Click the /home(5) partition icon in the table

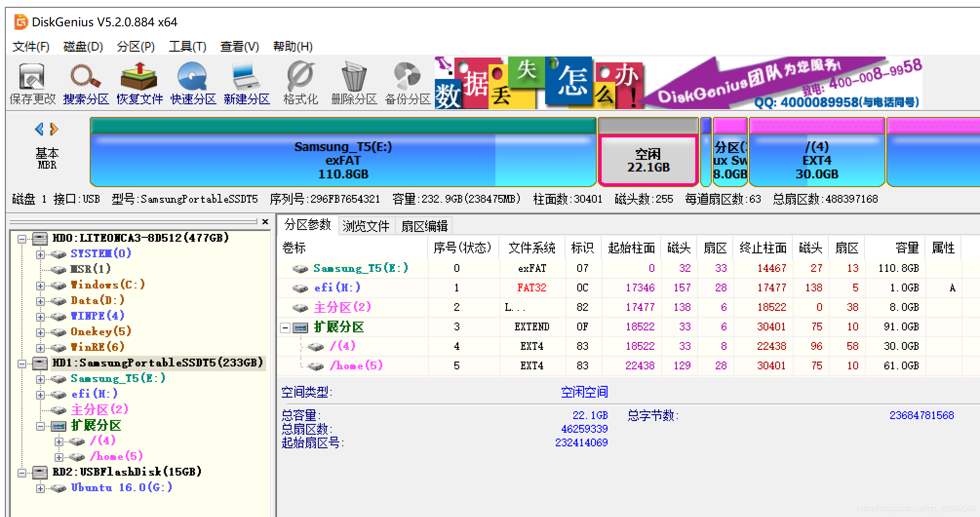coord(316,366)
